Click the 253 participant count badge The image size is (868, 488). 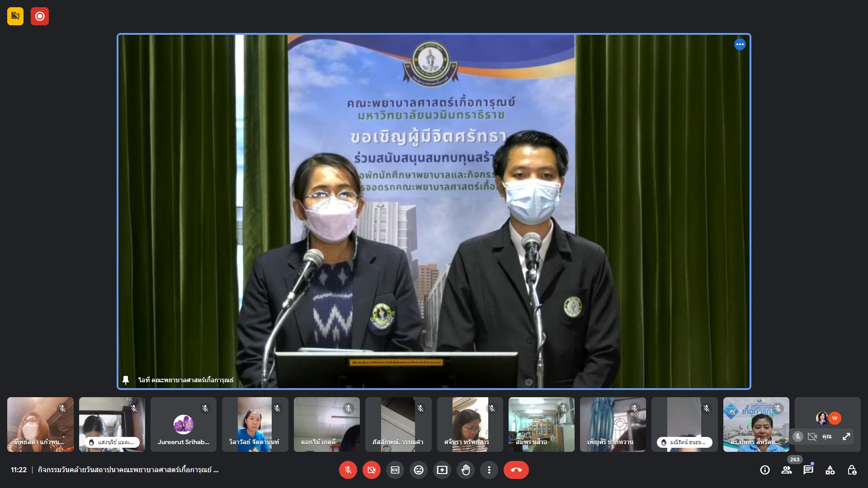click(x=795, y=460)
